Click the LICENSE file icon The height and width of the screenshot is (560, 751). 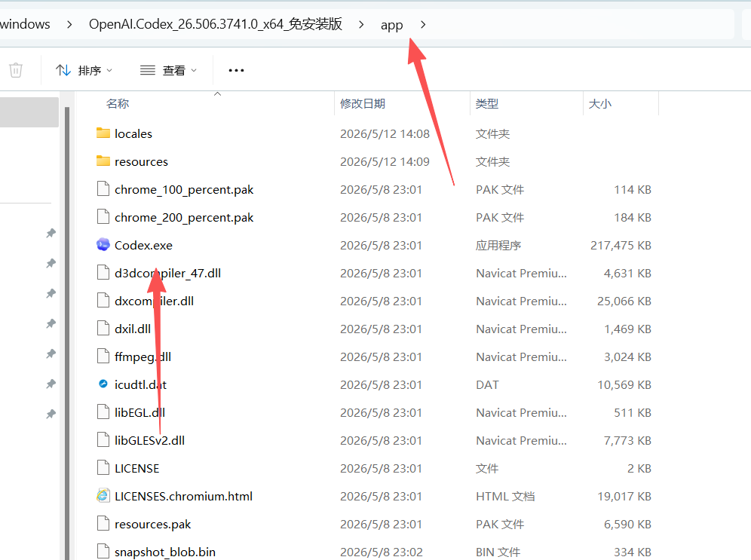pos(103,467)
